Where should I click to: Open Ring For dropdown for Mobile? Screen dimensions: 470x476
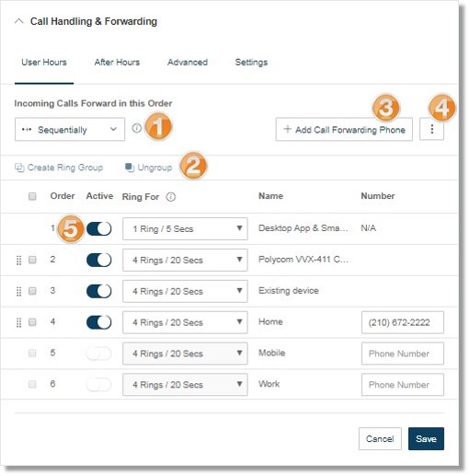pyautogui.click(x=185, y=354)
